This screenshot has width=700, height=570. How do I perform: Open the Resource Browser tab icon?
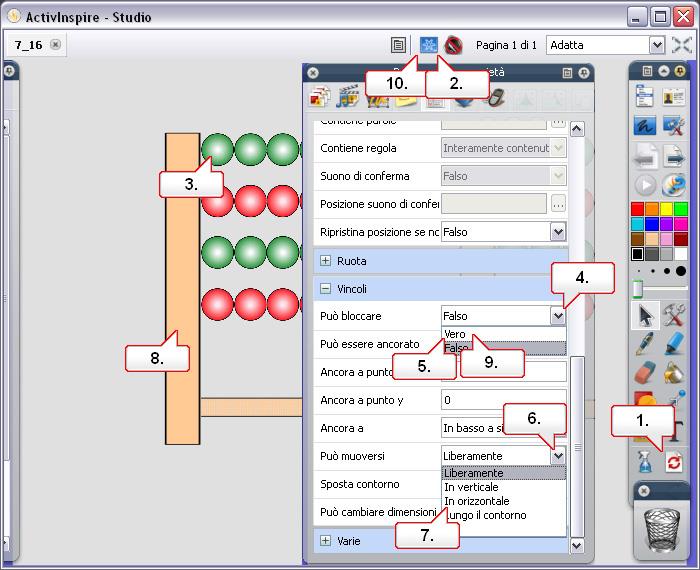pos(348,96)
